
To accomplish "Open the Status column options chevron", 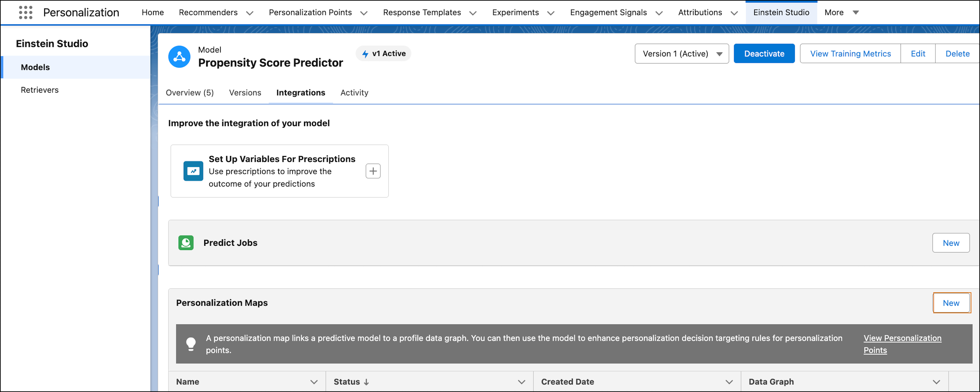I will click(521, 382).
